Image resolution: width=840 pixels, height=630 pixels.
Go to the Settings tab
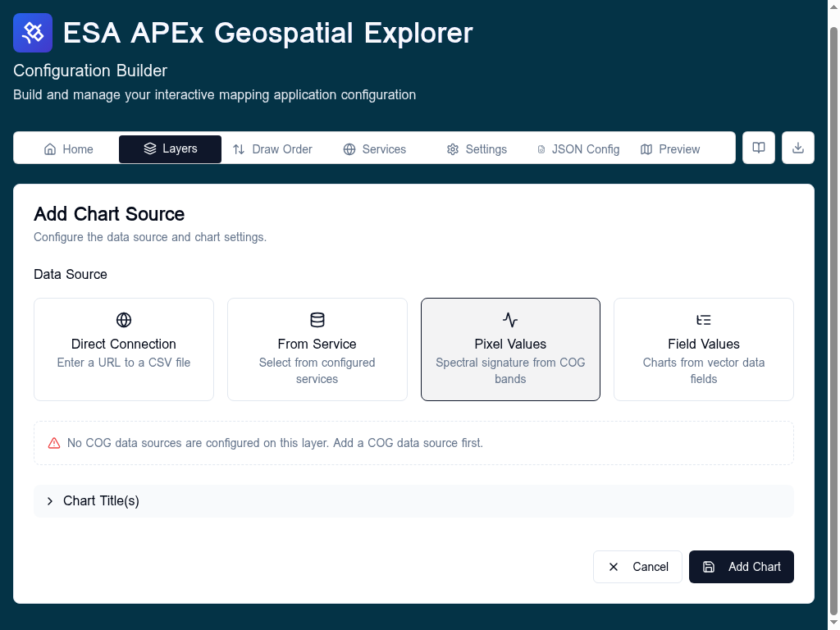pos(477,149)
